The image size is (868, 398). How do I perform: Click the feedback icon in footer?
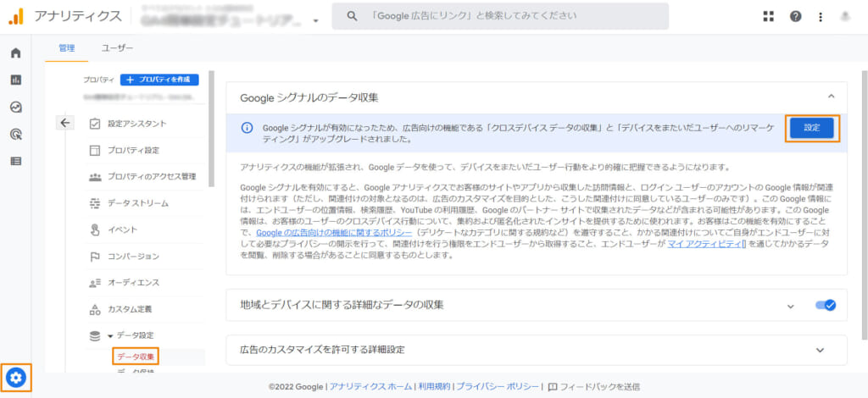click(552, 387)
